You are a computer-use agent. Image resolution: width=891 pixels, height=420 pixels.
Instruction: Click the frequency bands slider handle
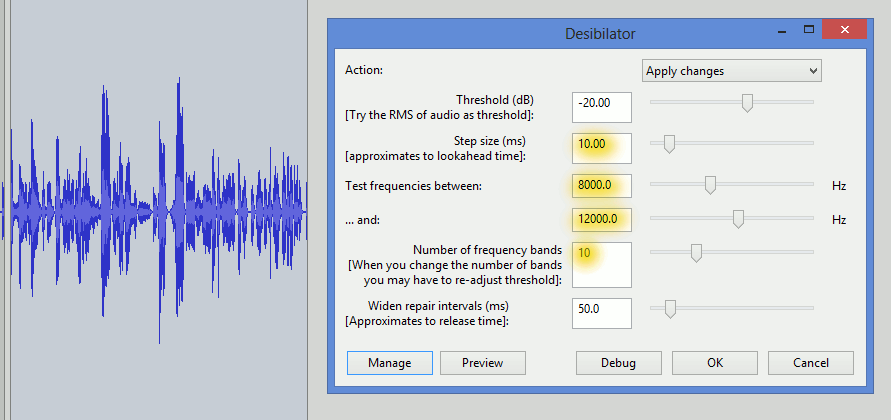[x=696, y=253]
